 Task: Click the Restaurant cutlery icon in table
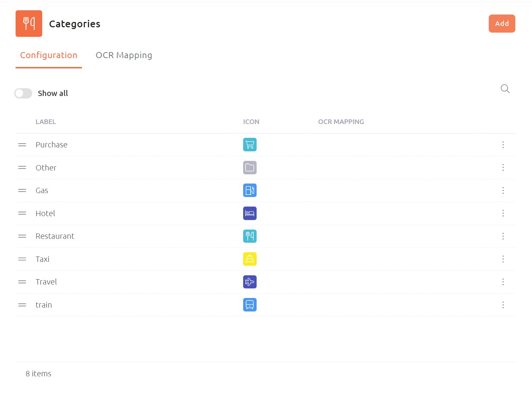(x=250, y=236)
